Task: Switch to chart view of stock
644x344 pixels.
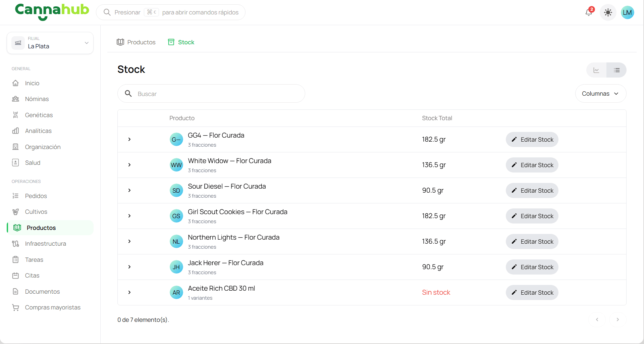Action: 596,70
